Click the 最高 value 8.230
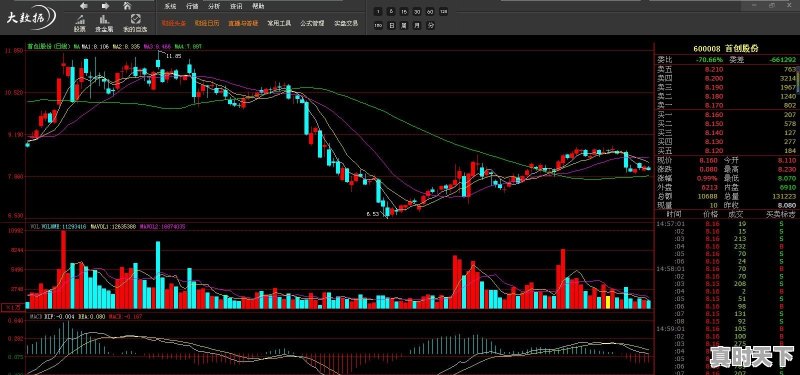800x375 pixels. tap(787, 169)
